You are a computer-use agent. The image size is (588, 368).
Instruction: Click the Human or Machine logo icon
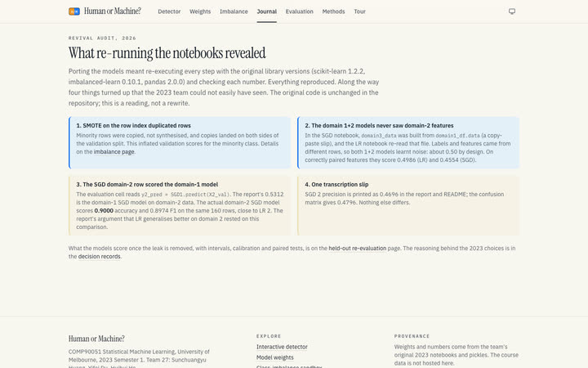tap(73, 11)
